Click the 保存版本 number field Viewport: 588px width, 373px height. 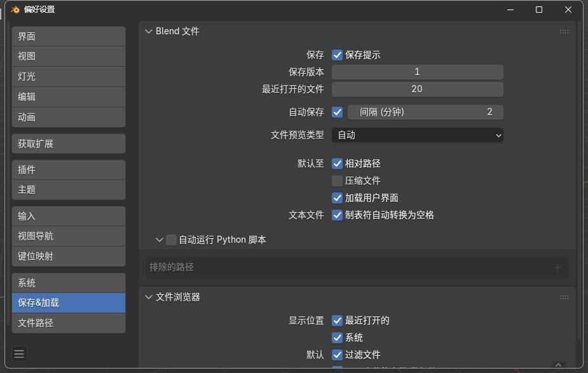click(x=418, y=72)
